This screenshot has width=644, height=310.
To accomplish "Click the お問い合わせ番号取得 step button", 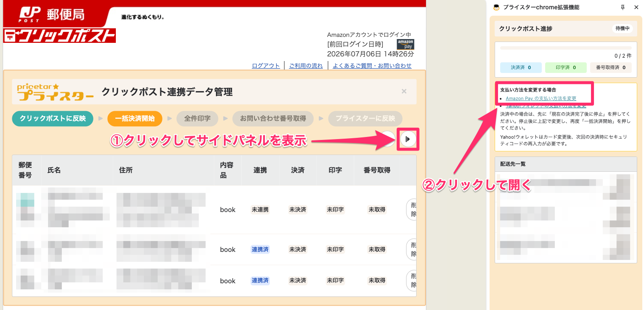I will point(273,118).
